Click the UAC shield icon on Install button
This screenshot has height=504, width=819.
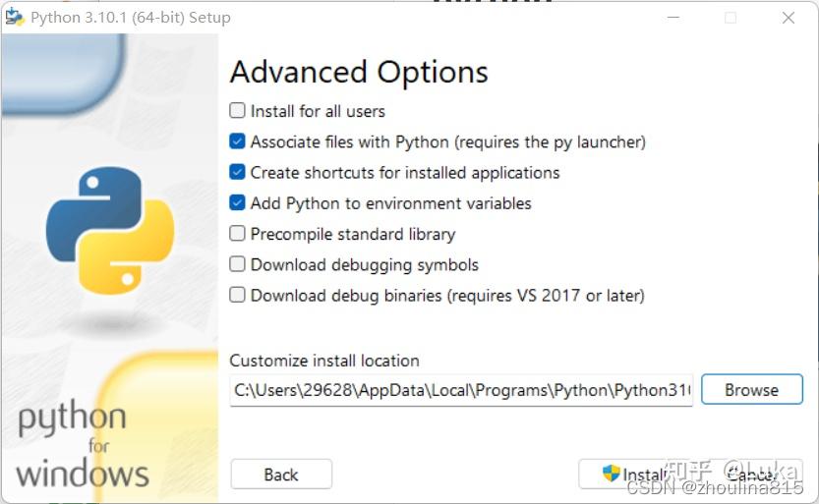coord(612,474)
